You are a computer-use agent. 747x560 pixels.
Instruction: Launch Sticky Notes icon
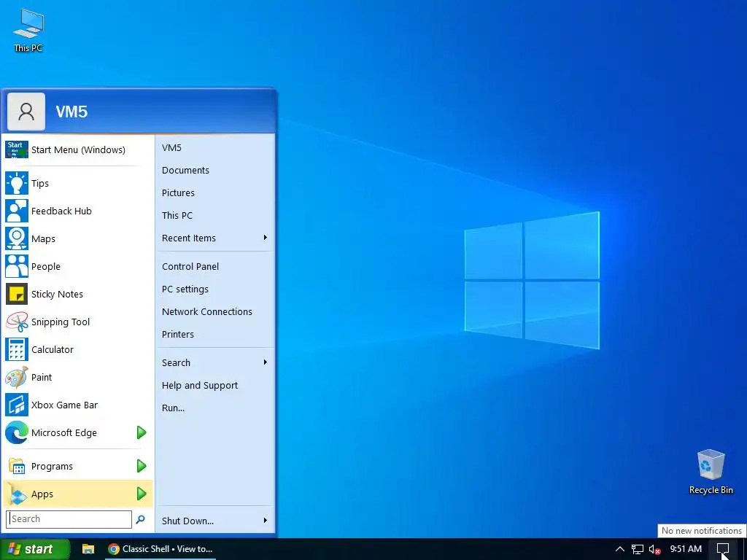pos(17,294)
